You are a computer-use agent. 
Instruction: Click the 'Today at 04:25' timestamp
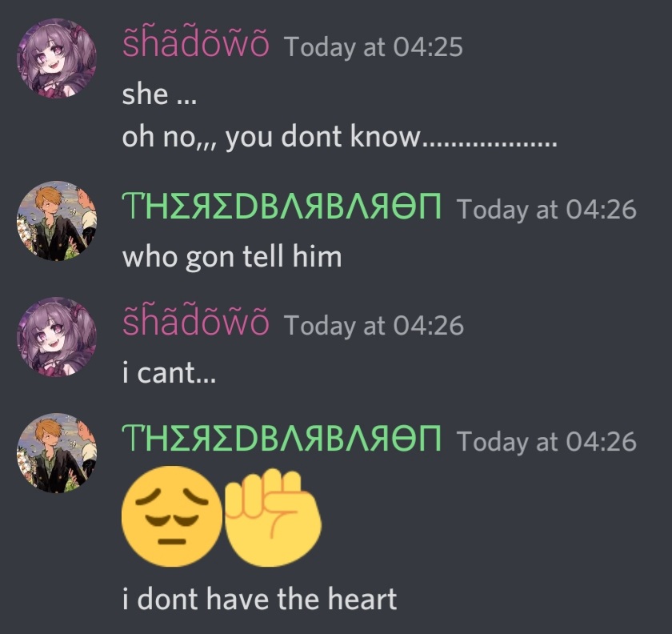[374, 46]
